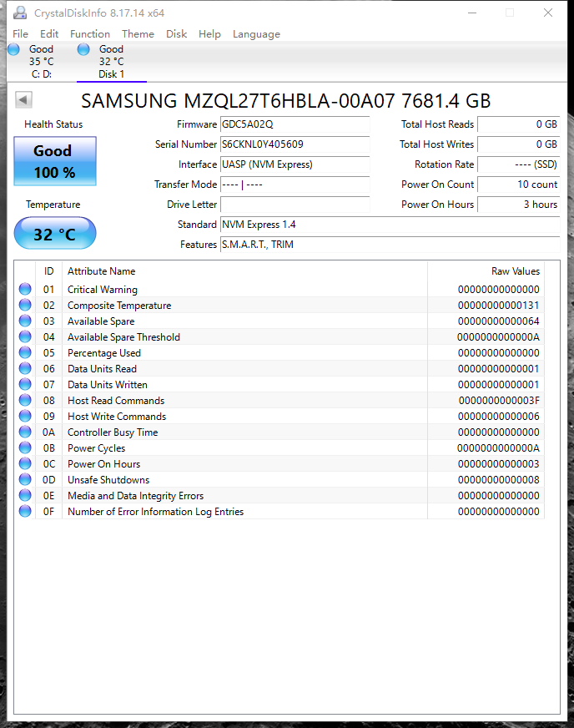This screenshot has height=728, width=574.
Task: Select the Power Cycles attribute name
Action: (97, 448)
